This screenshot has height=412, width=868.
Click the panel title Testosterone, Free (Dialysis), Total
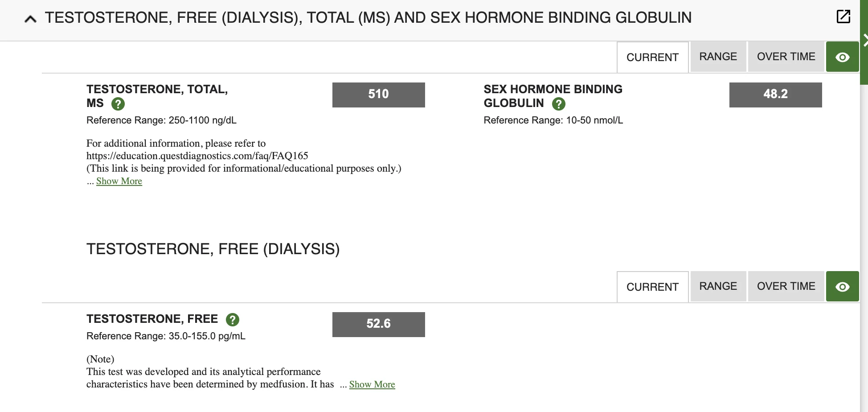point(368,18)
